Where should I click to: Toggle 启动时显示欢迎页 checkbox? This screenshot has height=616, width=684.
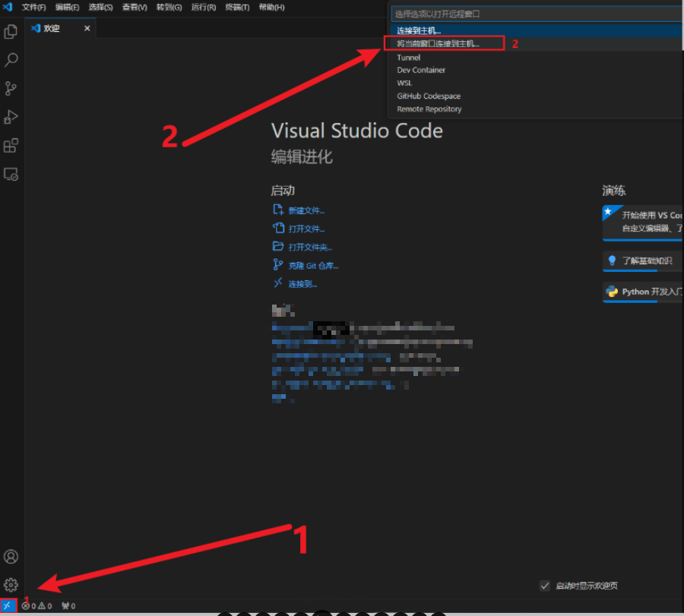pos(544,586)
